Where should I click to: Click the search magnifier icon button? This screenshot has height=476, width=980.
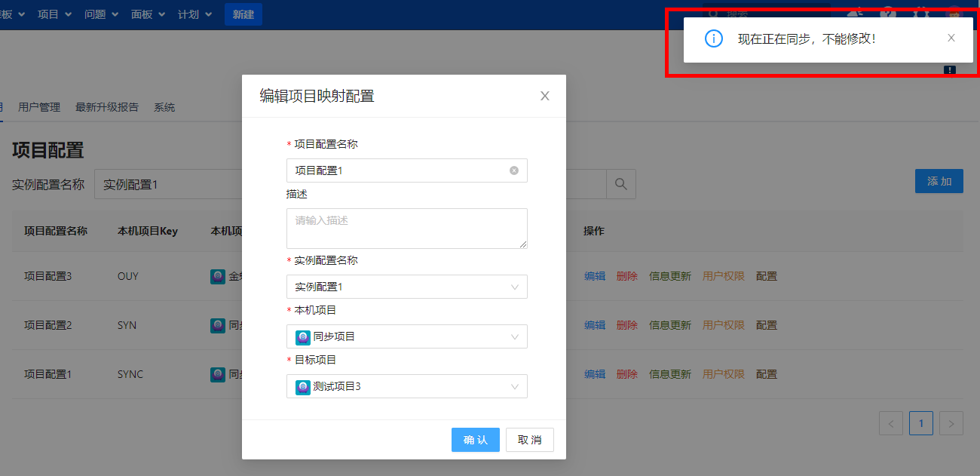pos(621,184)
